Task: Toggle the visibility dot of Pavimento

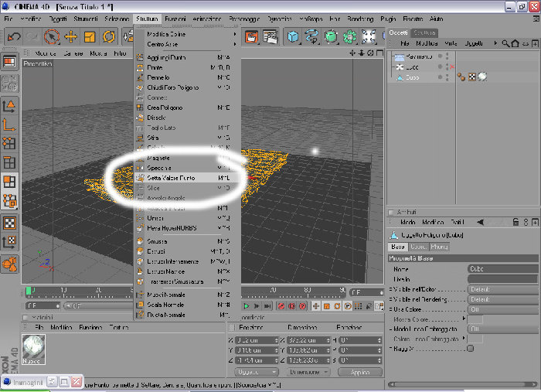Action: tap(440, 56)
